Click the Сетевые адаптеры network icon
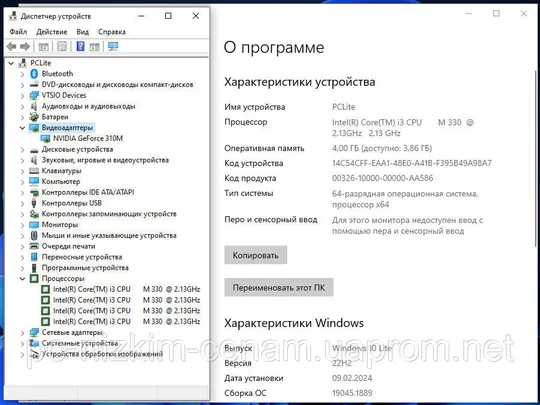This screenshot has height=405, width=540. (34, 333)
